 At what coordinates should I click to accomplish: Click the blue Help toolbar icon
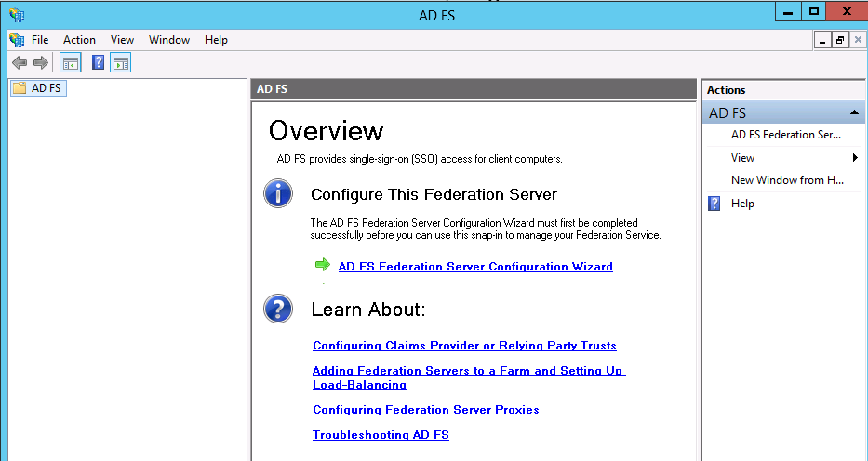coord(98,62)
